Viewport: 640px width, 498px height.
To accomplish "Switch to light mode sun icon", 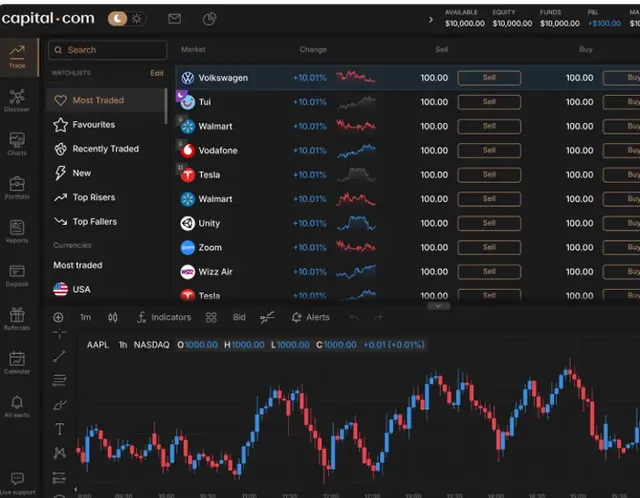I will tap(137, 19).
